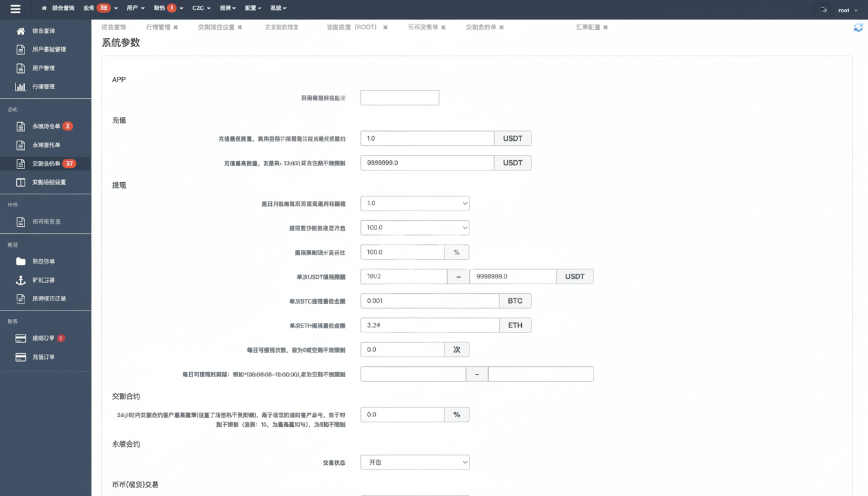This screenshot has height=496, width=868.
Task: Click the credit card icon beside red badge
Action: 21,338
